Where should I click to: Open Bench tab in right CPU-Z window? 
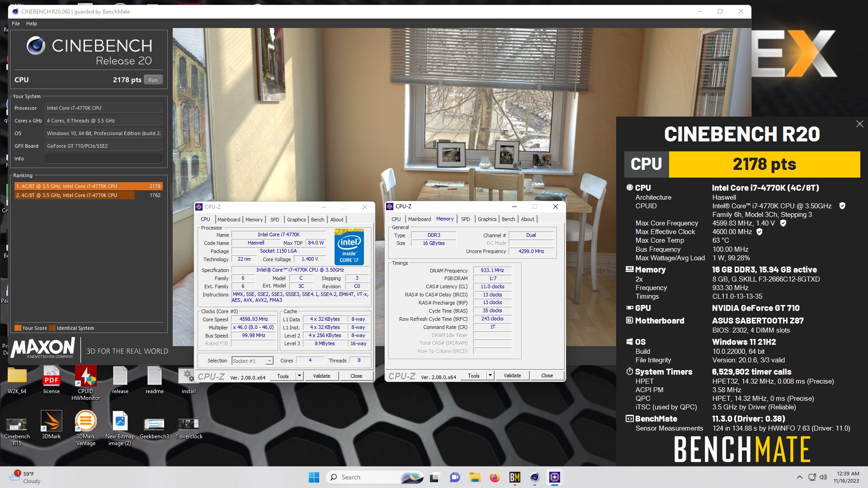click(509, 219)
